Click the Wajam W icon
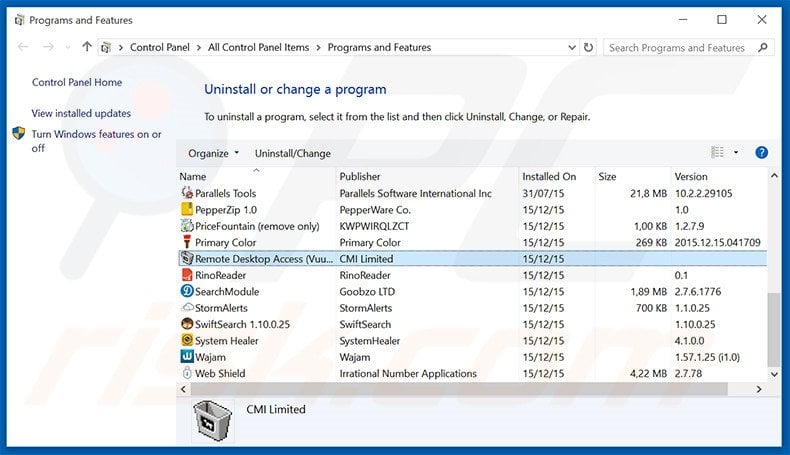Screen dimensions: 790x455 [x=187, y=356]
